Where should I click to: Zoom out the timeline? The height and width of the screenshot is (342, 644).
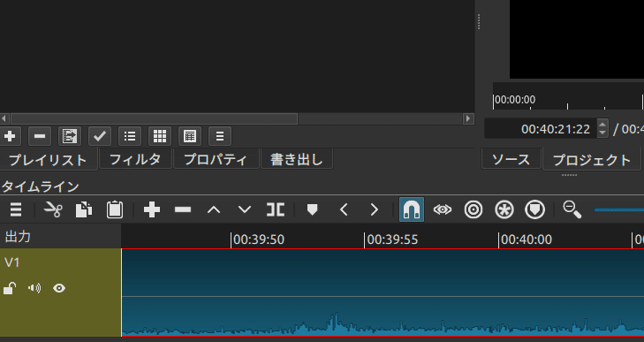point(572,209)
